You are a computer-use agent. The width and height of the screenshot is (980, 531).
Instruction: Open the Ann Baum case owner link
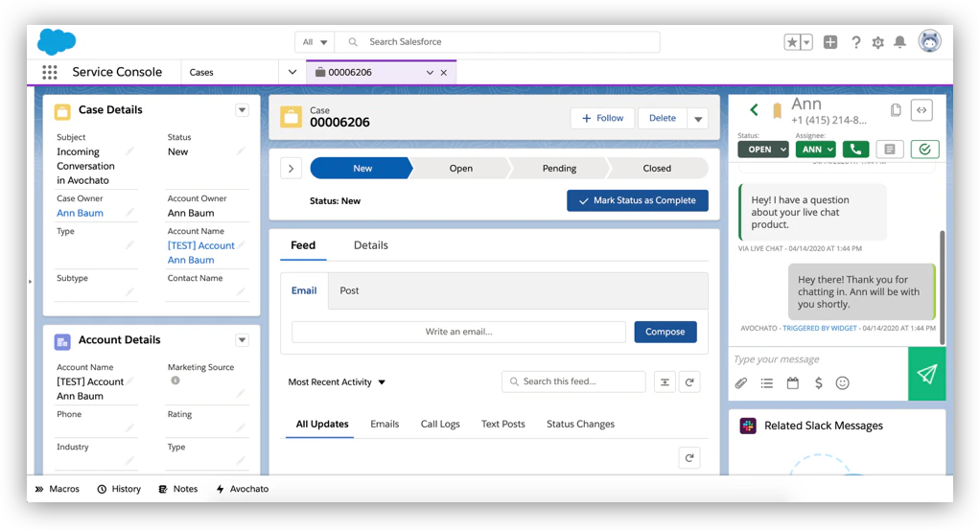pos(80,213)
